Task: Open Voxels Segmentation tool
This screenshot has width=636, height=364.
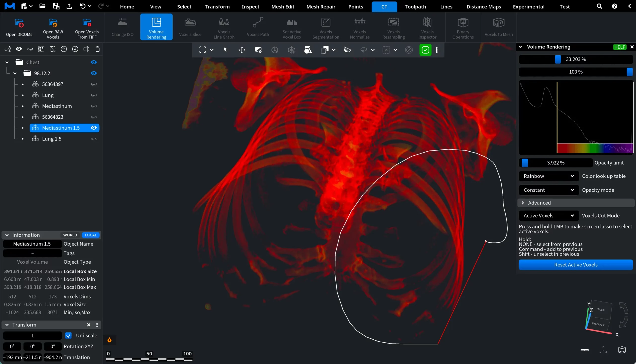Action: click(326, 27)
